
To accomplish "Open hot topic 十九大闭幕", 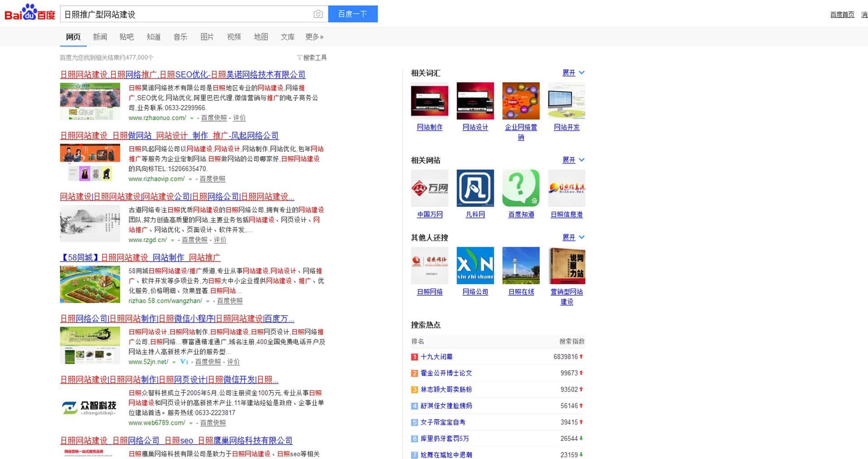I will pos(436,357).
